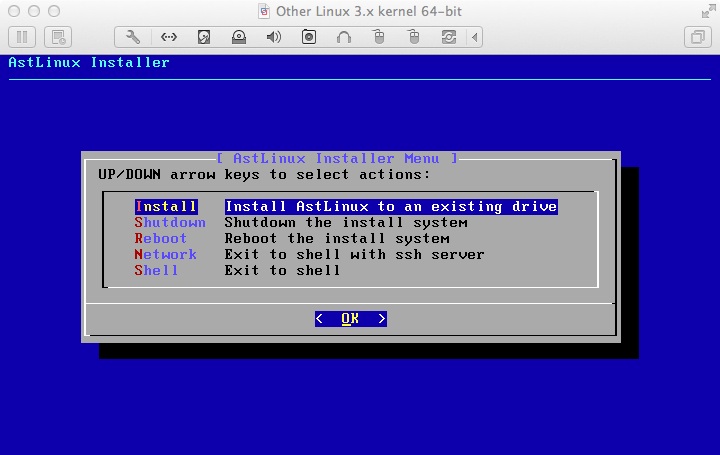720x455 pixels.
Task: Collapse the toolbar devices arrow
Action: point(475,37)
